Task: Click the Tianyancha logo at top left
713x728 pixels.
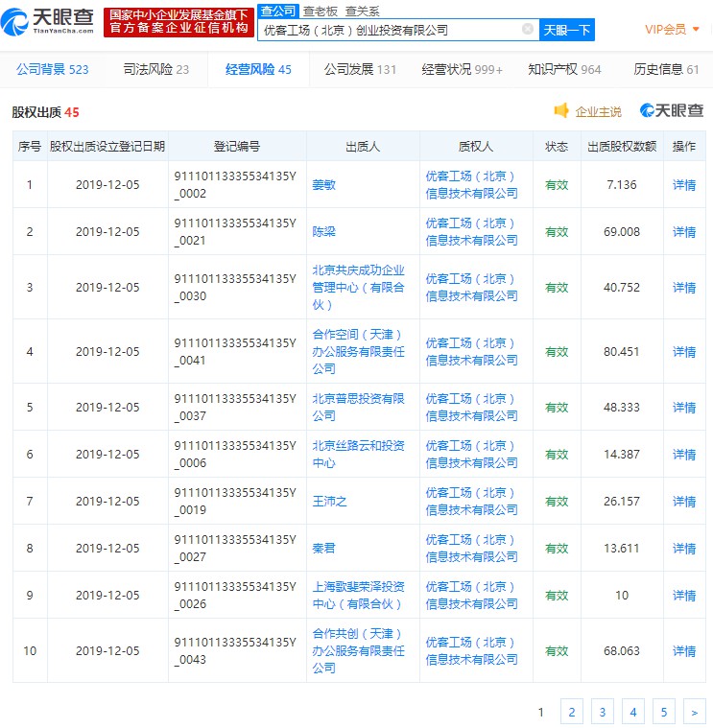Action: pos(50,21)
